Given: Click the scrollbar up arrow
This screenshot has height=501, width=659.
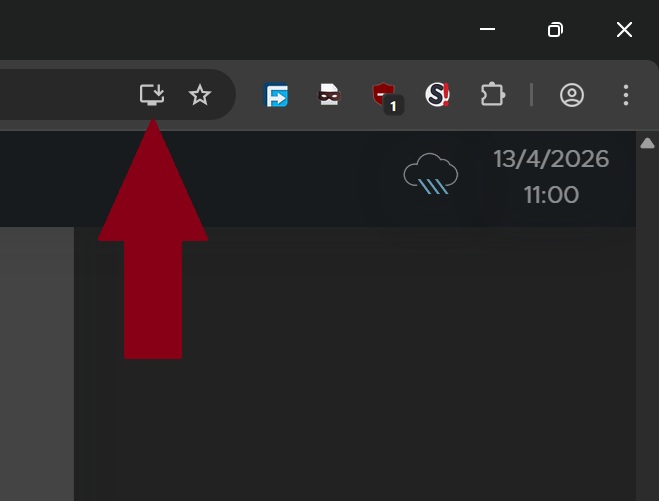Looking at the screenshot, I should coord(647,143).
